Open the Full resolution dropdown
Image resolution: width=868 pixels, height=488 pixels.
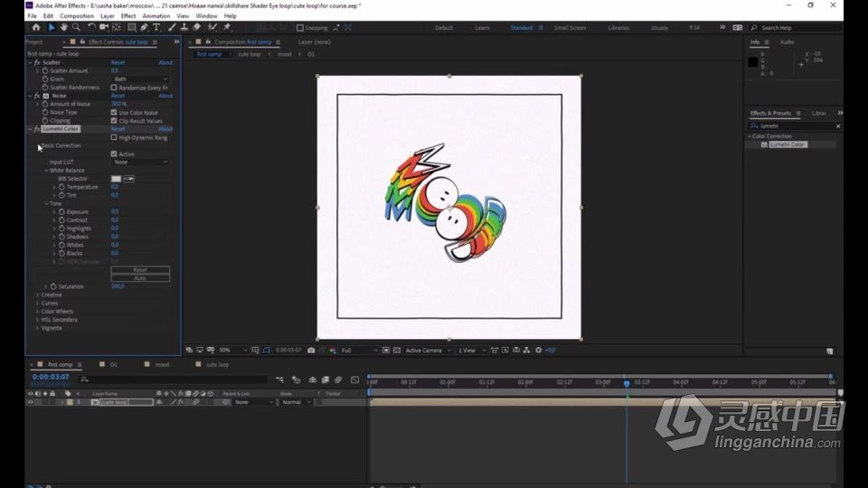359,351
